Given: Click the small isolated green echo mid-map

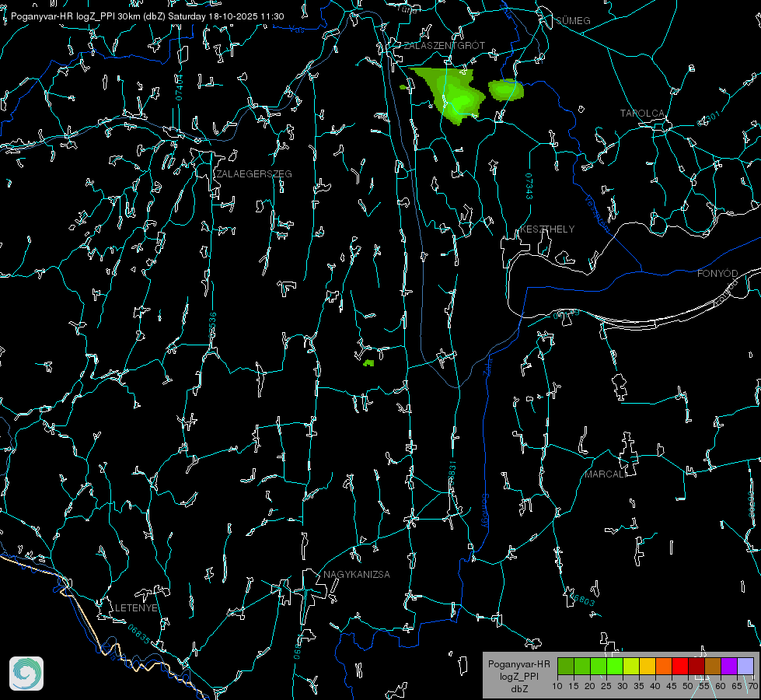Looking at the screenshot, I should pyautogui.click(x=369, y=363).
